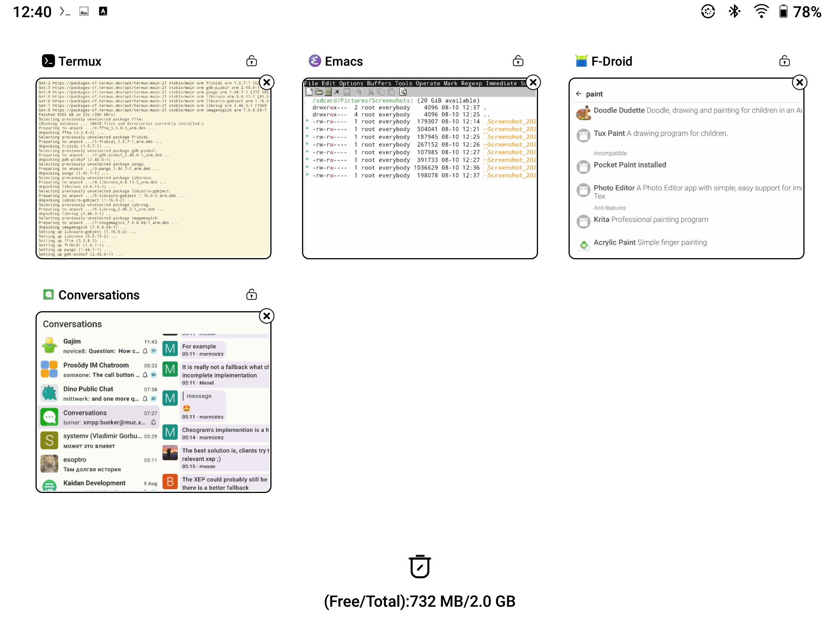The image size is (840, 630).
Task: Click Emacs toolbar Cut scissors icon
Action: pyautogui.click(x=371, y=92)
